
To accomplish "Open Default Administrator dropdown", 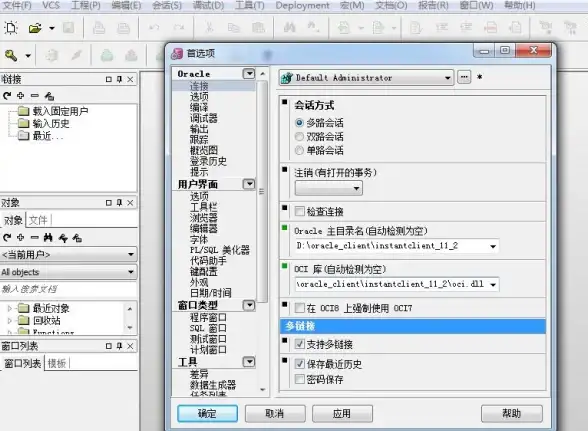I will point(447,78).
